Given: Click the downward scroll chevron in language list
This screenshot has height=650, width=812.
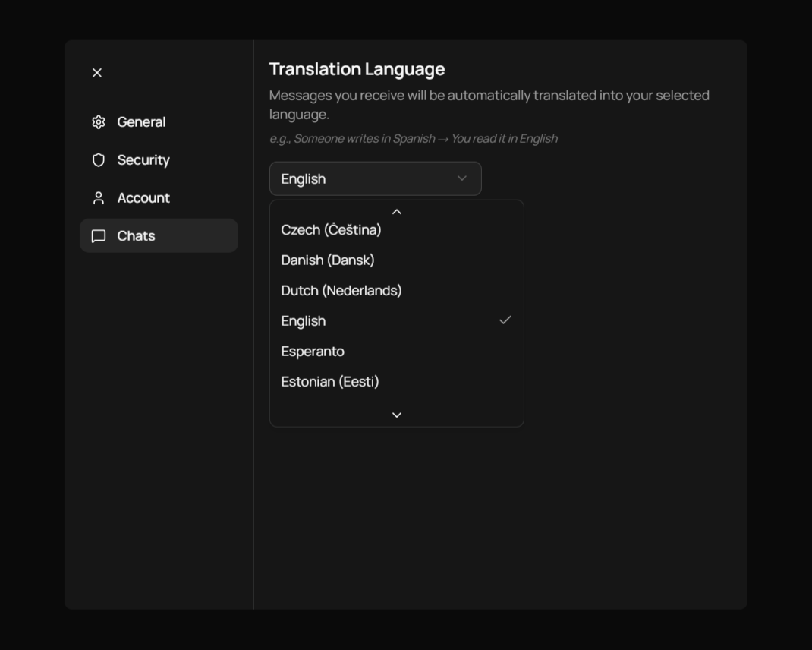Looking at the screenshot, I should point(395,414).
